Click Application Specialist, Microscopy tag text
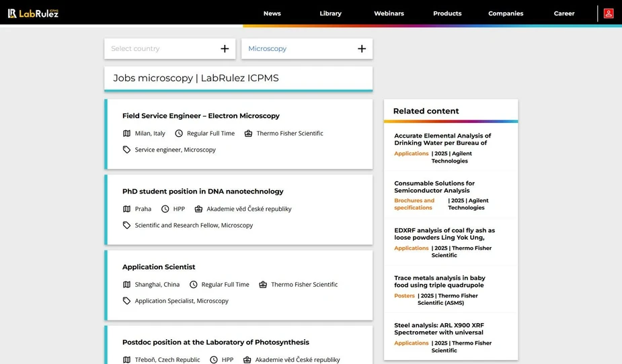The width and height of the screenshot is (622, 364). (x=182, y=301)
